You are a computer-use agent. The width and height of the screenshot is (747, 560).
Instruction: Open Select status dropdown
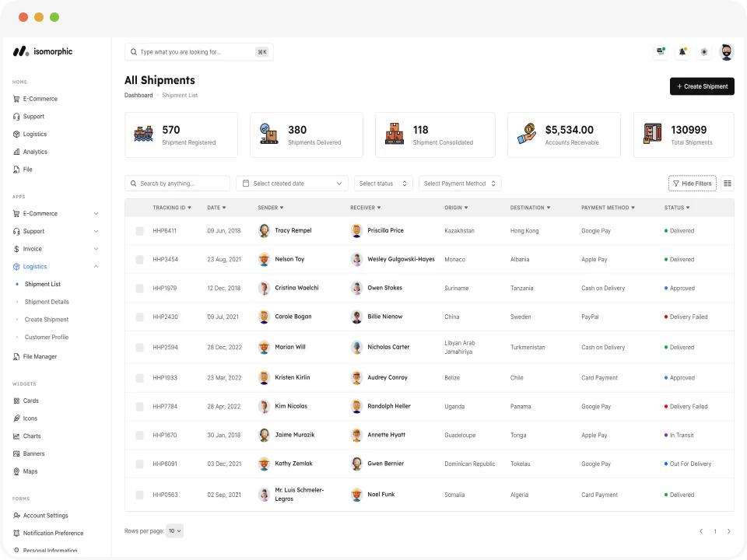383,184
